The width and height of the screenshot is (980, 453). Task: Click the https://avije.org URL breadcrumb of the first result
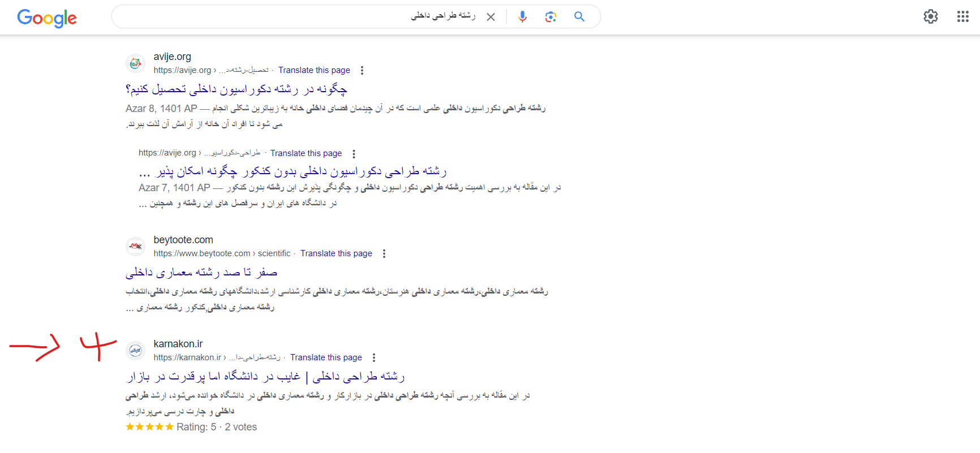(x=211, y=70)
